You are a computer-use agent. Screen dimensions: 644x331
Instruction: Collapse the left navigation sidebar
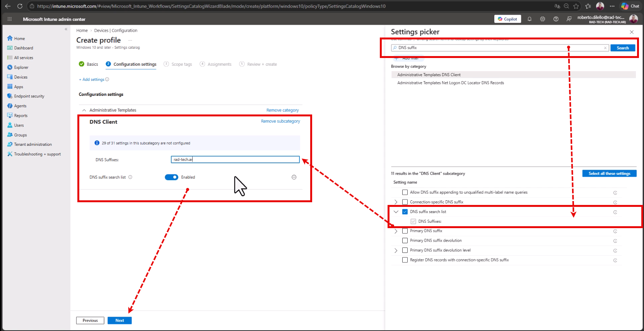point(66,29)
